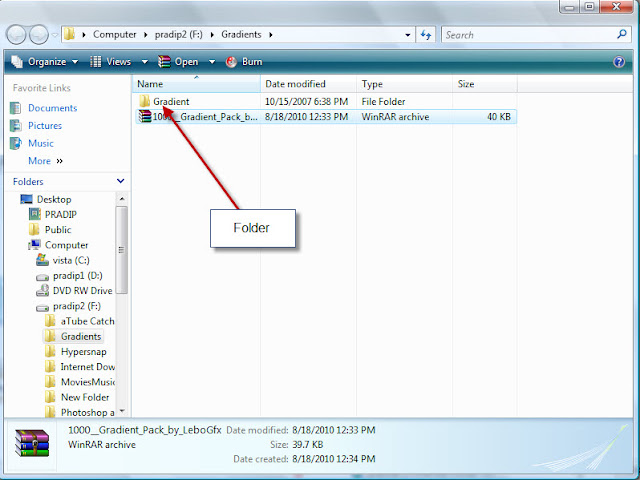Screen dimensions: 640x480
Task: Select pradip1 (D:) drive in tree
Action: 78,276
